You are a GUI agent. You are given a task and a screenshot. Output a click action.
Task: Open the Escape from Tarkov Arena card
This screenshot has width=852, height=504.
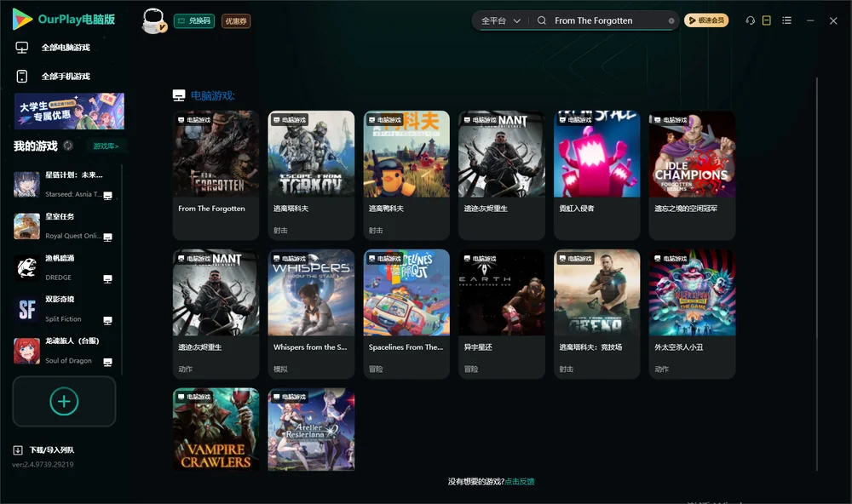click(596, 313)
